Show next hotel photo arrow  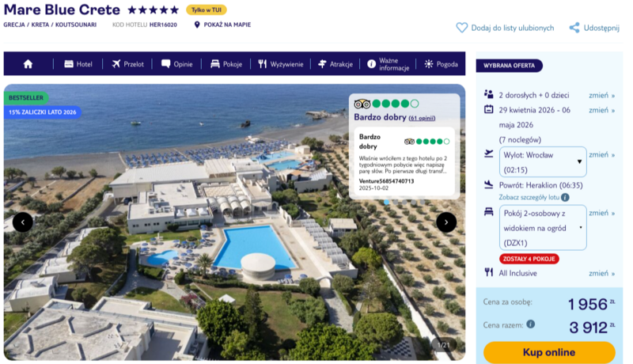(446, 222)
